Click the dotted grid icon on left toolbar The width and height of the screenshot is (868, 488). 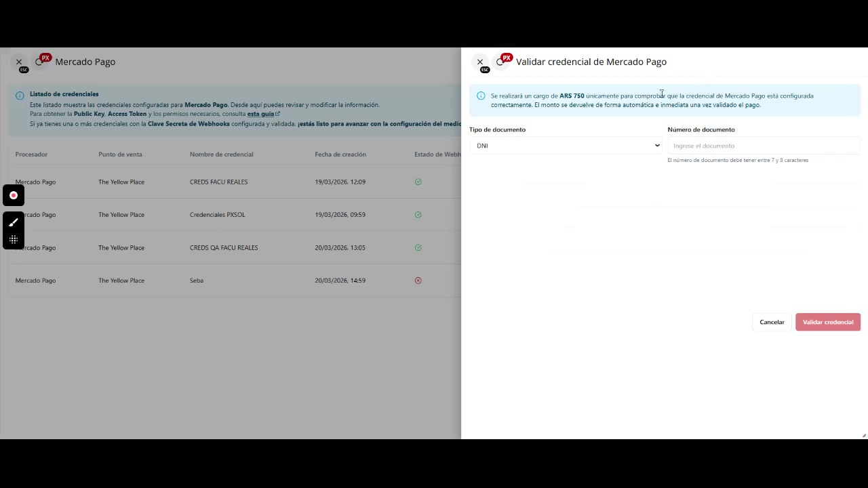point(14,239)
